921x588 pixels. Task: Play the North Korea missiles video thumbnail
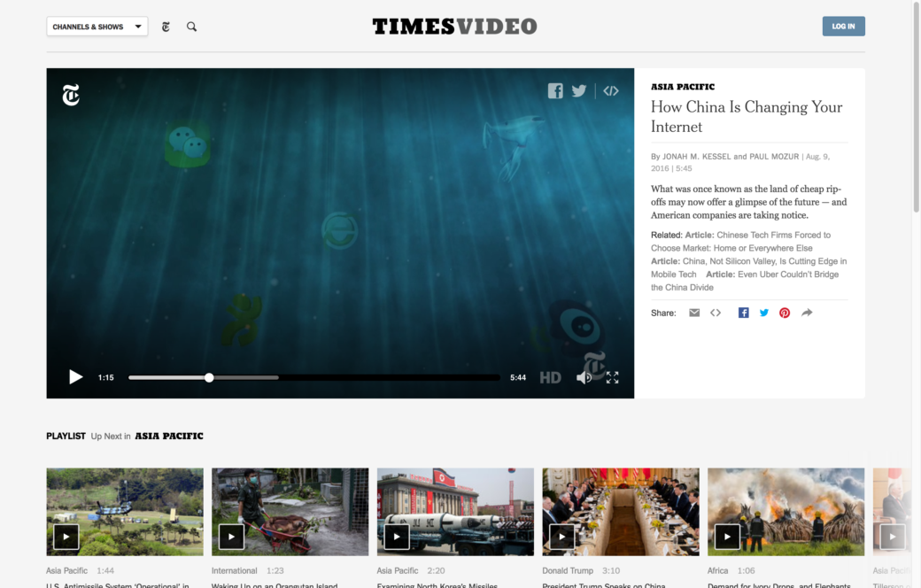tap(397, 537)
